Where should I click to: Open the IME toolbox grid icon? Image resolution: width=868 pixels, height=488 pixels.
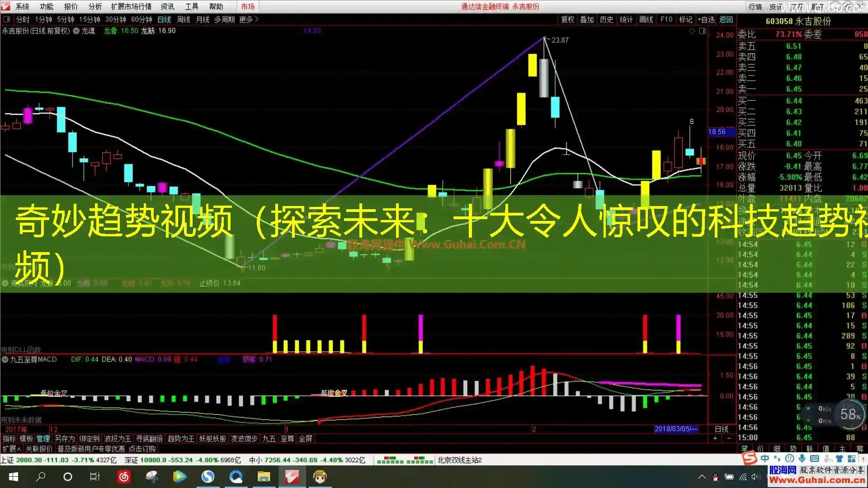point(852,459)
